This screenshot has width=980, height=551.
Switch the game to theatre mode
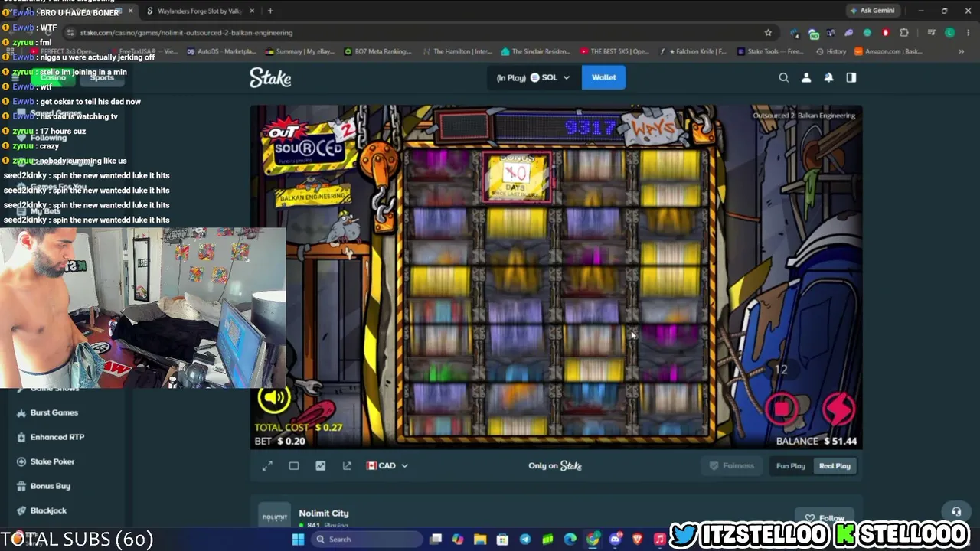294,465
